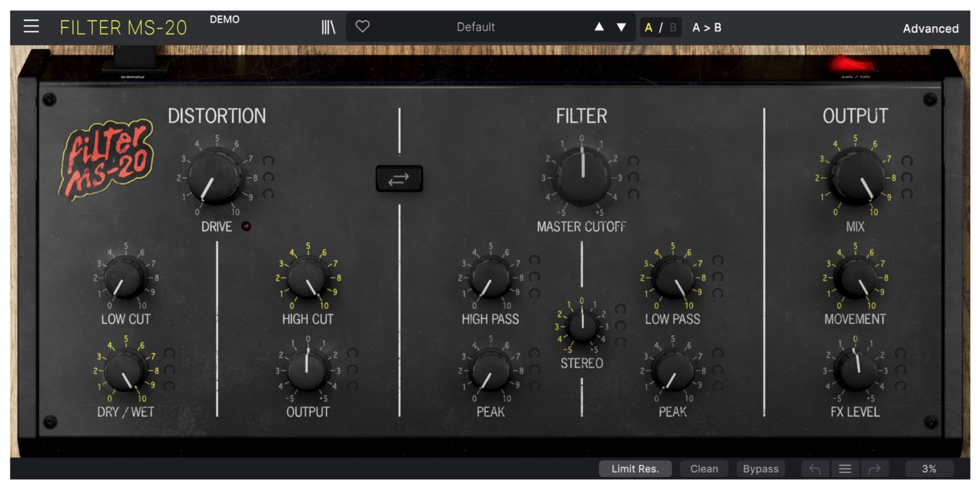This screenshot has width=980, height=490.
Task: Open the preset library browser
Action: [328, 27]
